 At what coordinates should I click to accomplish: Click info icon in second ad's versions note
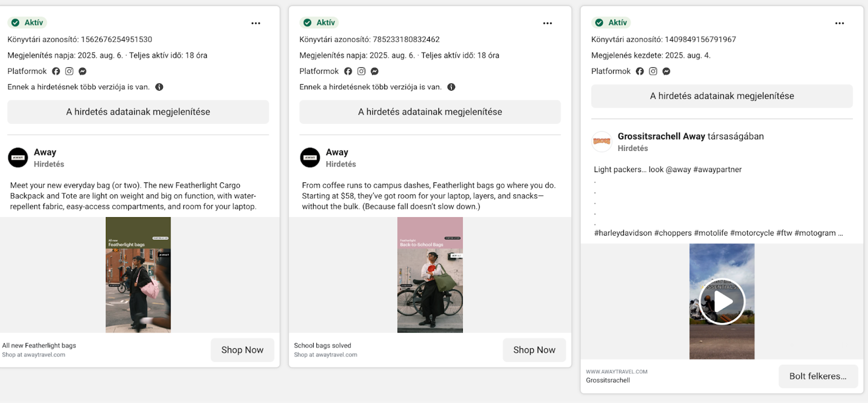pyautogui.click(x=451, y=87)
